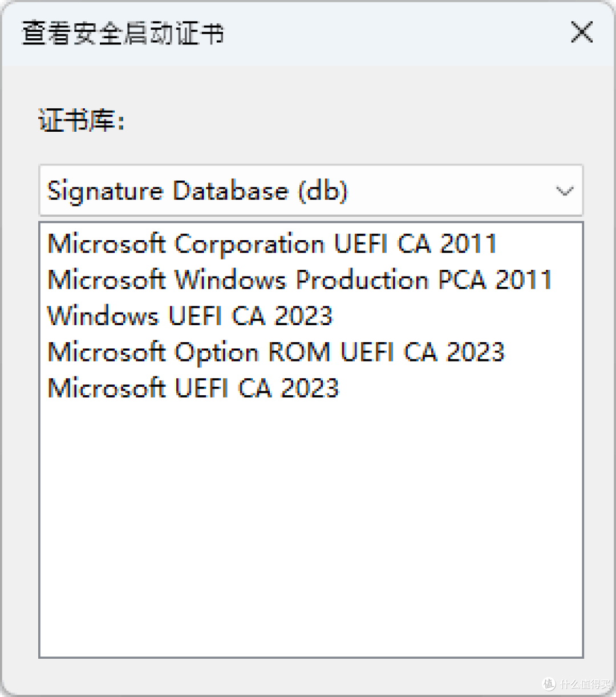This screenshot has width=616, height=697.
Task: Select Microsoft UEFI CA 2023 entry
Action: tap(193, 388)
